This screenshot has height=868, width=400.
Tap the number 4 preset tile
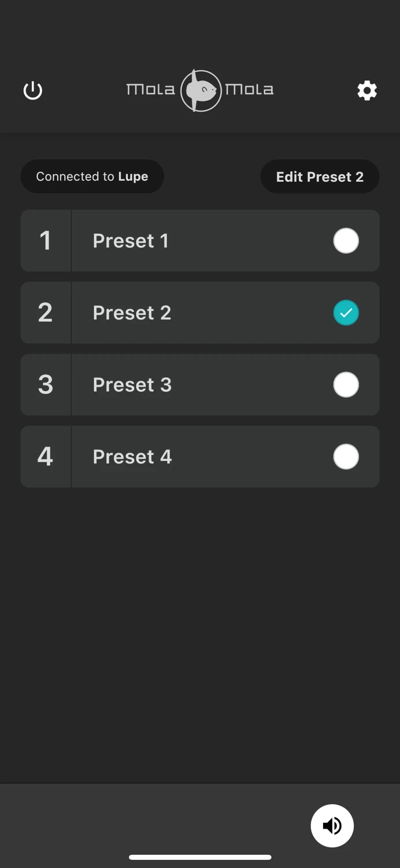pos(46,457)
